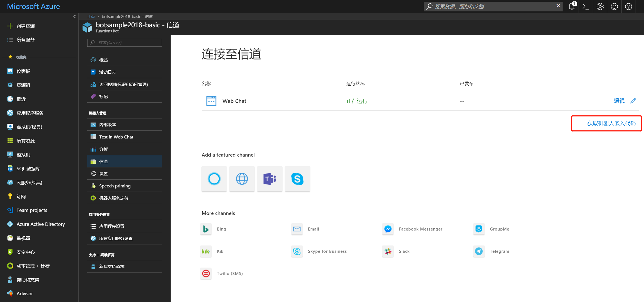Viewport: 644px width, 302px height.
Task: Click the 安全中心 shield icon
Action: 10,252
